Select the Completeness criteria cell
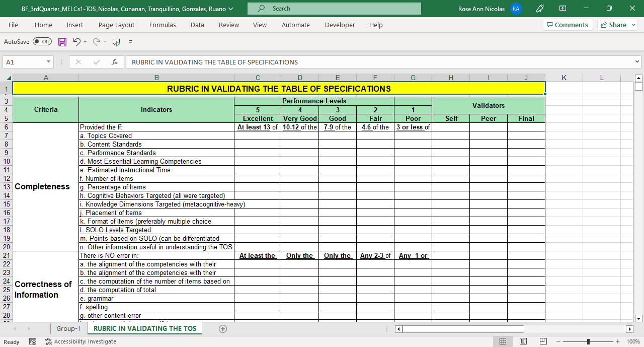644x347 pixels. coord(46,187)
